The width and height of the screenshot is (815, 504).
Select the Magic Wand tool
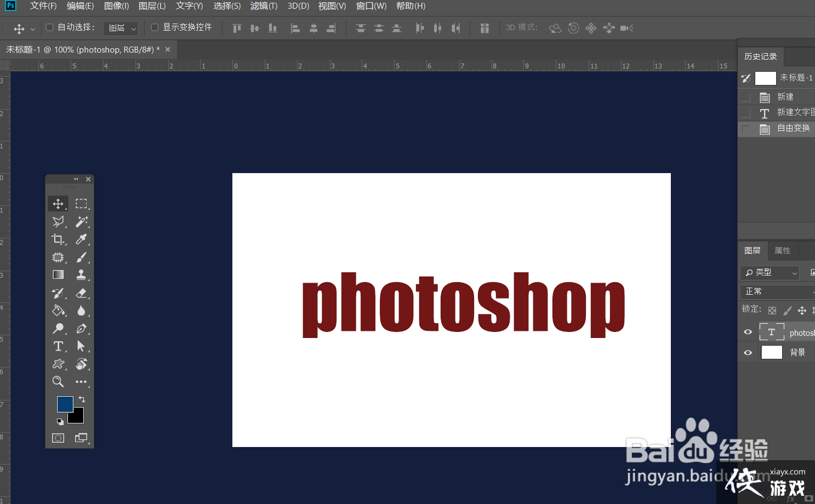pyautogui.click(x=81, y=221)
